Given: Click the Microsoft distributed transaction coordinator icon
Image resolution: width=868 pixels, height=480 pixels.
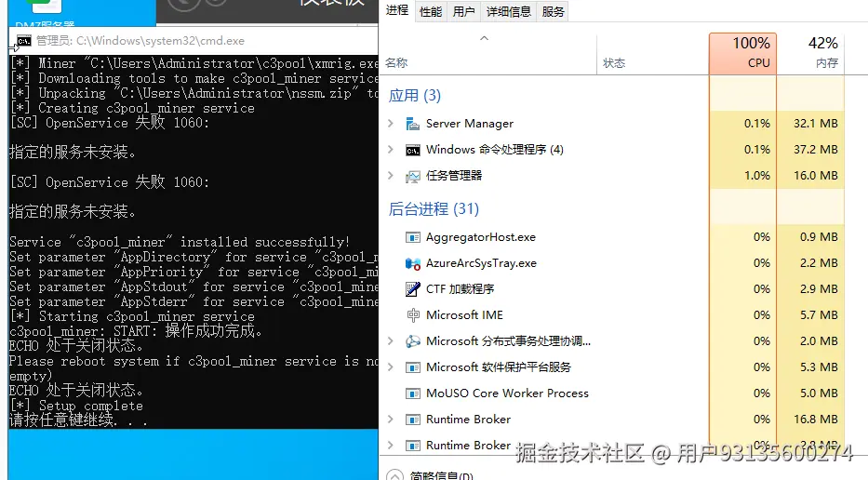Looking at the screenshot, I should (413, 341).
